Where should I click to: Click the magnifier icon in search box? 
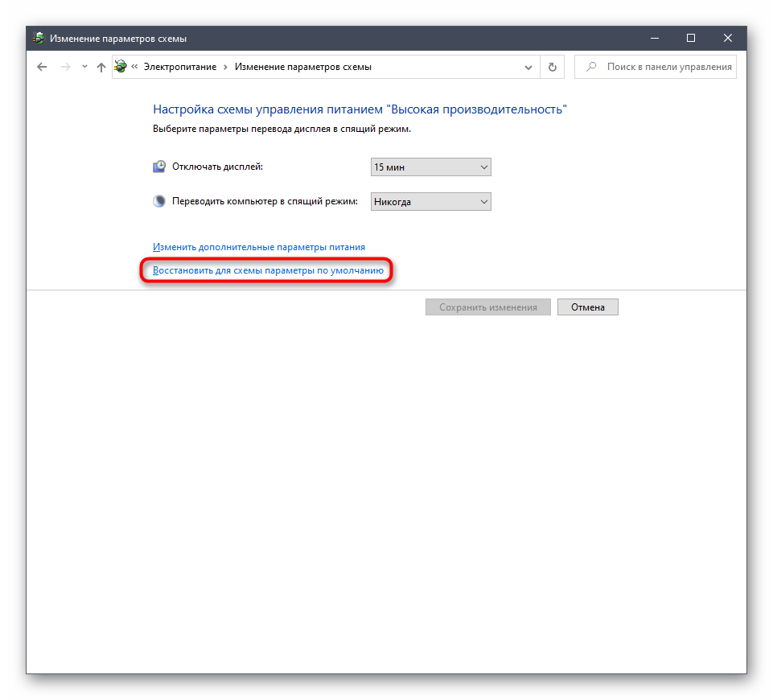tap(591, 68)
